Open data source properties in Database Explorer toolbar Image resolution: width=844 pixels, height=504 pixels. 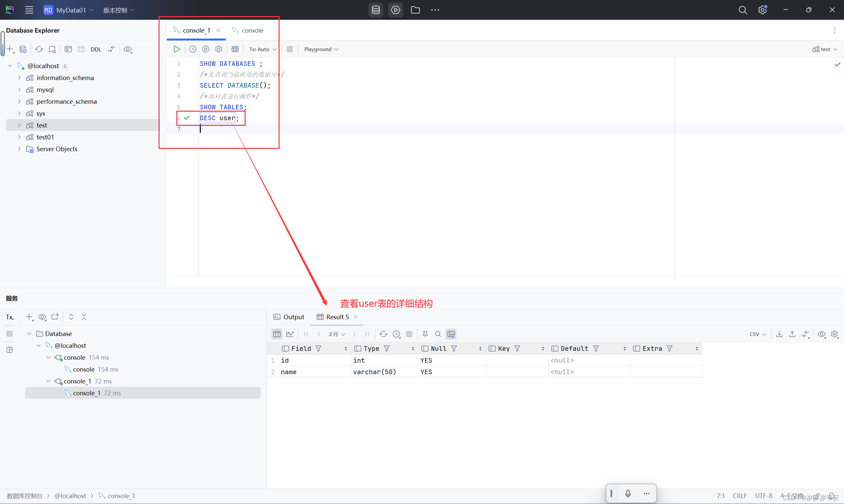[23, 49]
